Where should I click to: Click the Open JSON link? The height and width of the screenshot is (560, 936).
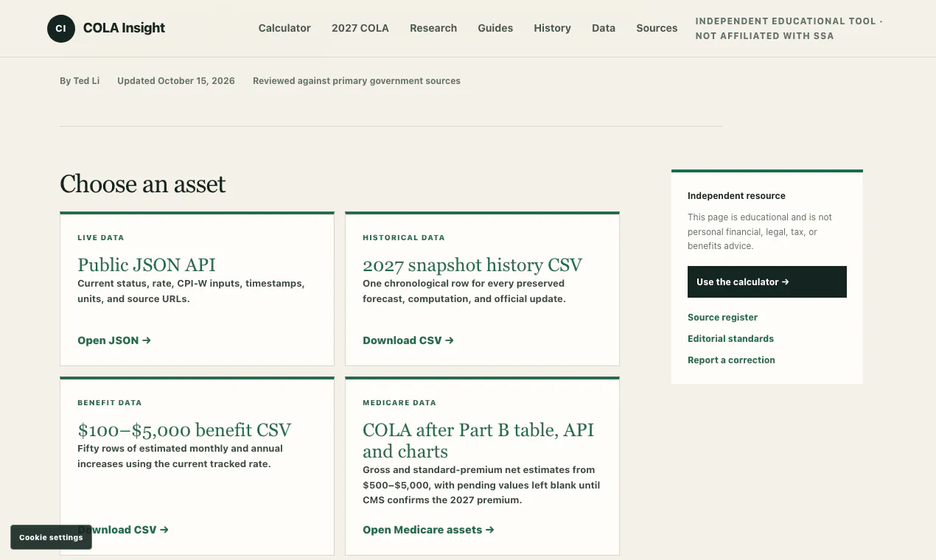114,340
